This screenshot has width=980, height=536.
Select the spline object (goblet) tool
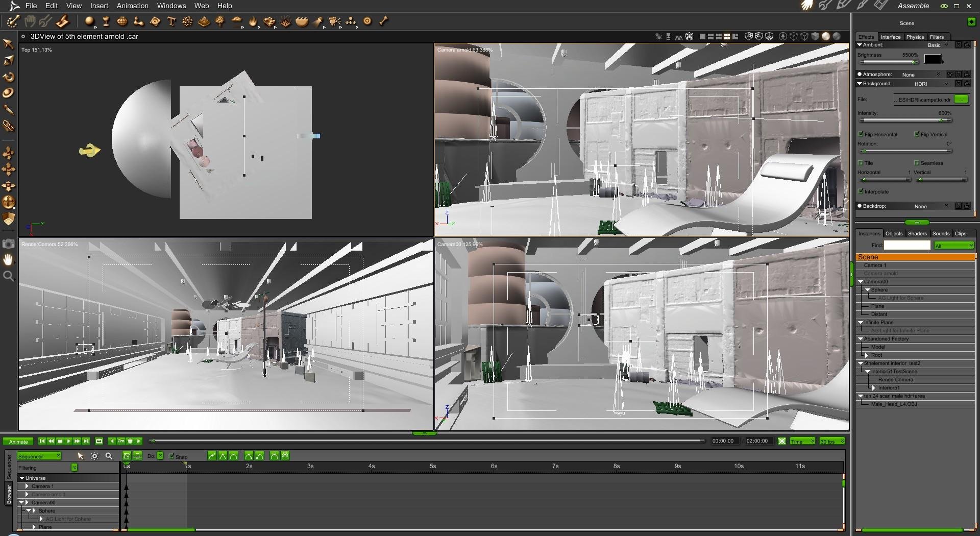tap(106, 21)
